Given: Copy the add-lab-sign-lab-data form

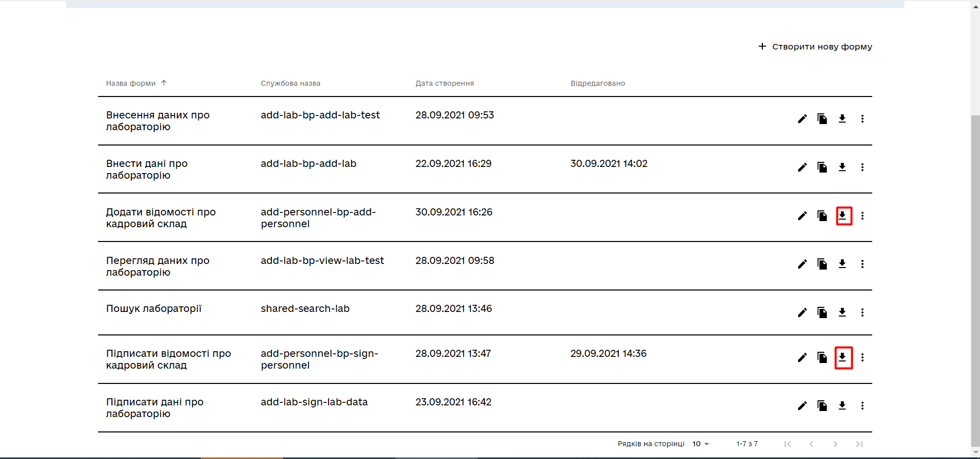Looking at the screenshot, I should (822, 406).
